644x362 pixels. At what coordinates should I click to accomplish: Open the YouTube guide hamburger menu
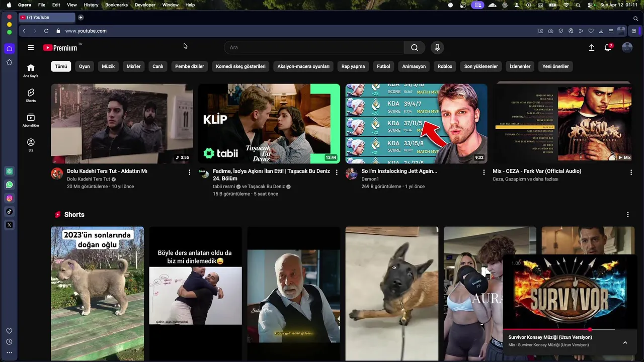(x=31, y=48)
